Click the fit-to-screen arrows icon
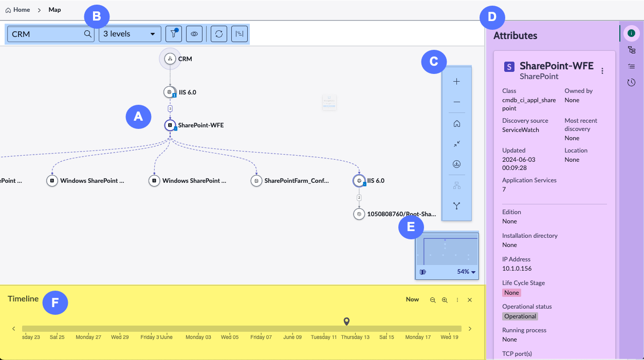This screenshot has height=360, width=644. tap(456, 144)
